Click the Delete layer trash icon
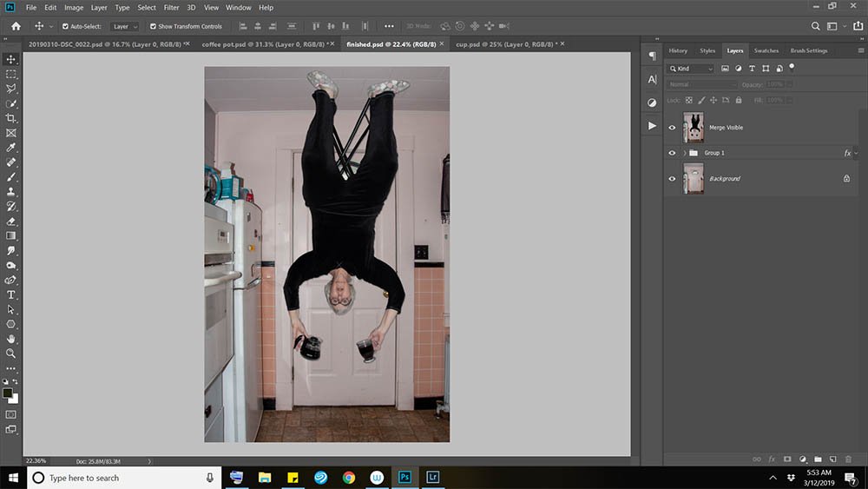Image resolution: width=868 pixels, height=489 pixels. pyautogui.click(x=848, y=459)
